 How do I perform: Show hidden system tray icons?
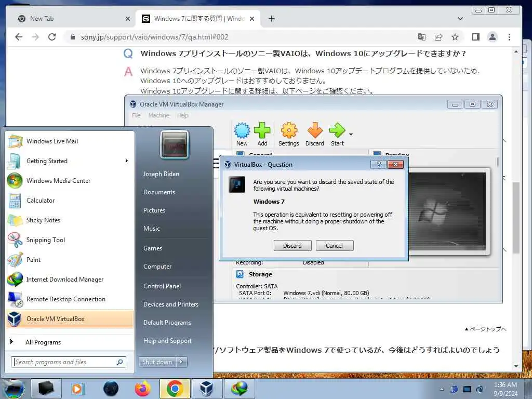442,389
